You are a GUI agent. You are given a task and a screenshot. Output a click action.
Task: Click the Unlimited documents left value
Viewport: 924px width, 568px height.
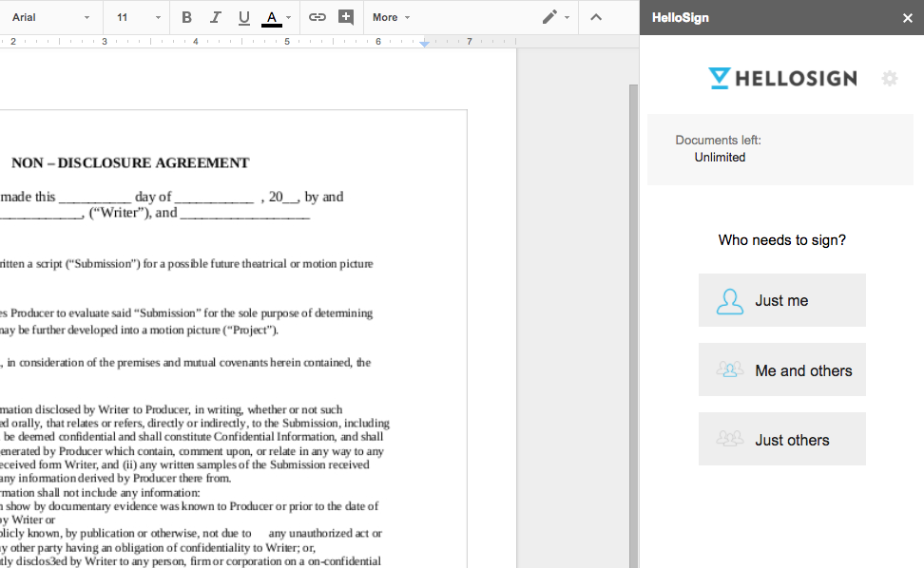[x=720, y=157]
